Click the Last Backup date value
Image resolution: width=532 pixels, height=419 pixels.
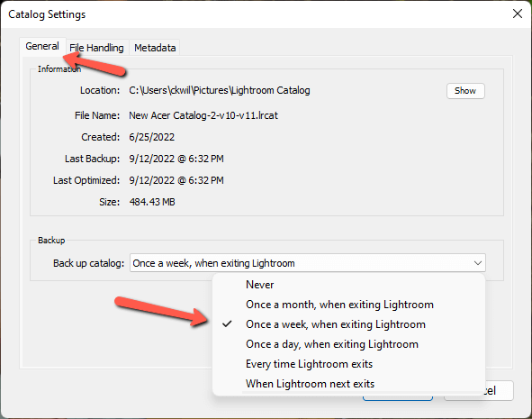(176, 159)
